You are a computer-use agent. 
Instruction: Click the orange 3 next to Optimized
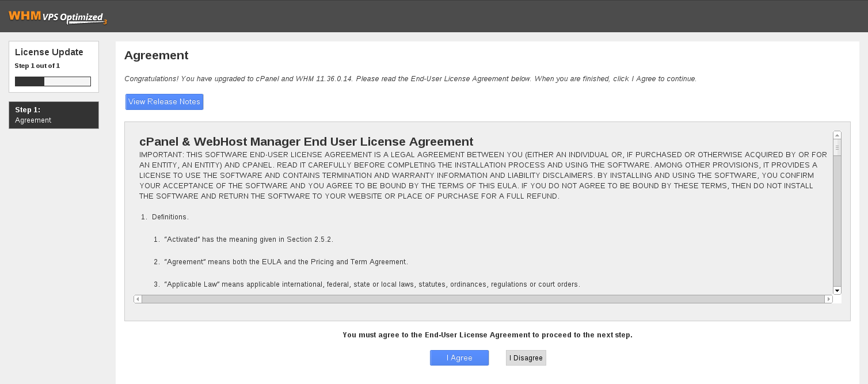105,21
